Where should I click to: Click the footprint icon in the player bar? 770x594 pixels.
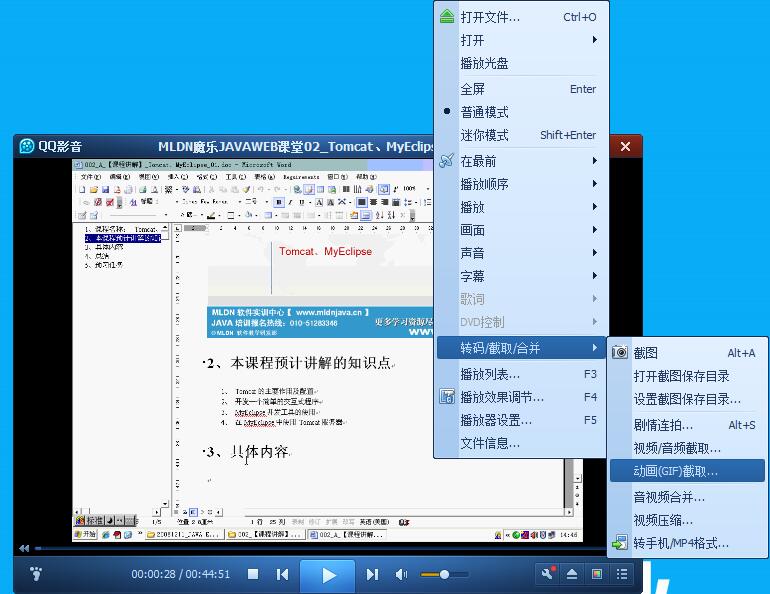(36, 573)
